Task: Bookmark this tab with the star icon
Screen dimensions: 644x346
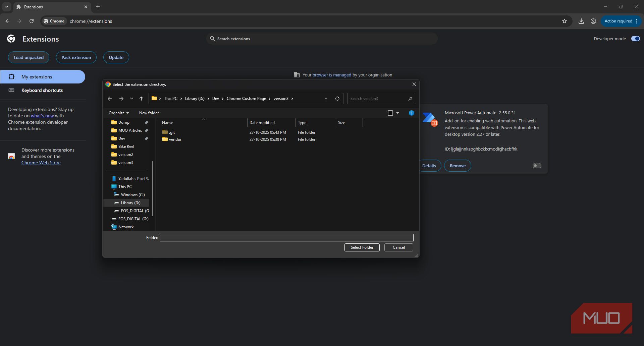Action: pyautogui.click(x=565, y=21)
